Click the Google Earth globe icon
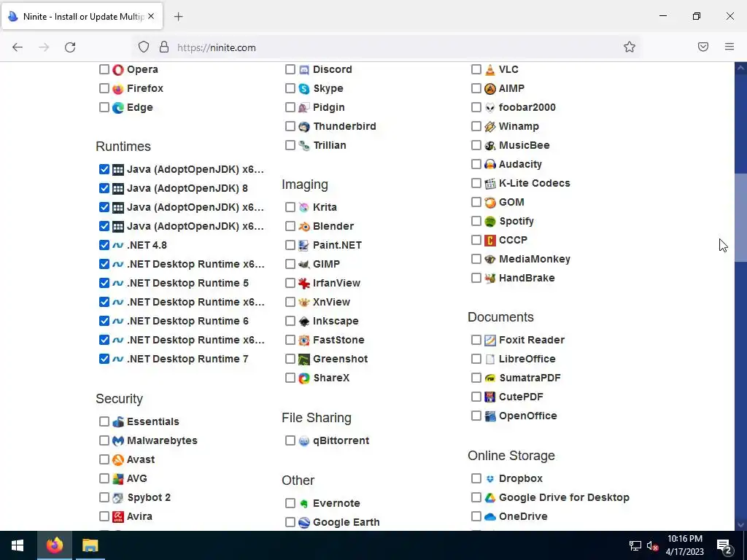Image resolution: width=747 pixels, height=560 pixels. click(304, 522)
